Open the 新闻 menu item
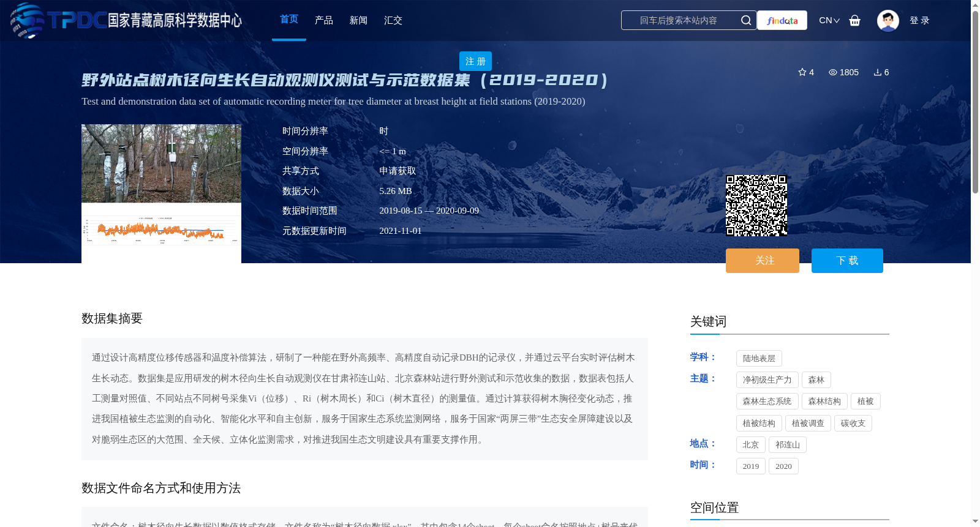 click(x=358, y=20)
